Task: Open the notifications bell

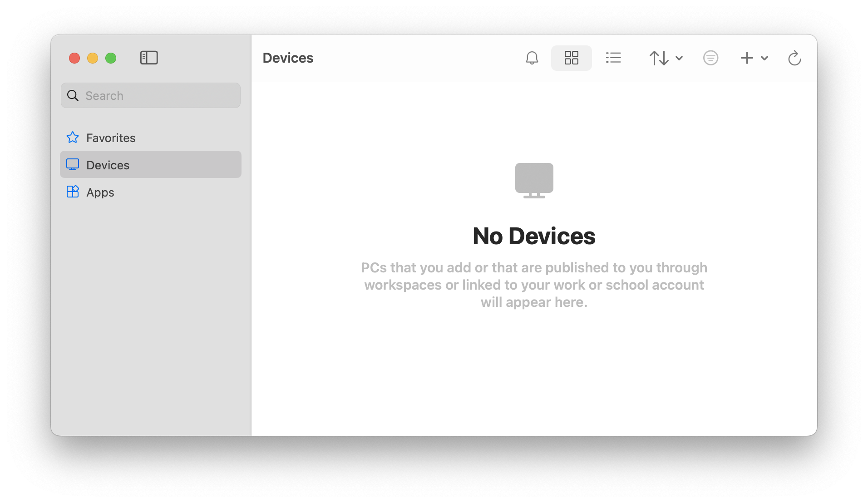Action: click(532, 58)
